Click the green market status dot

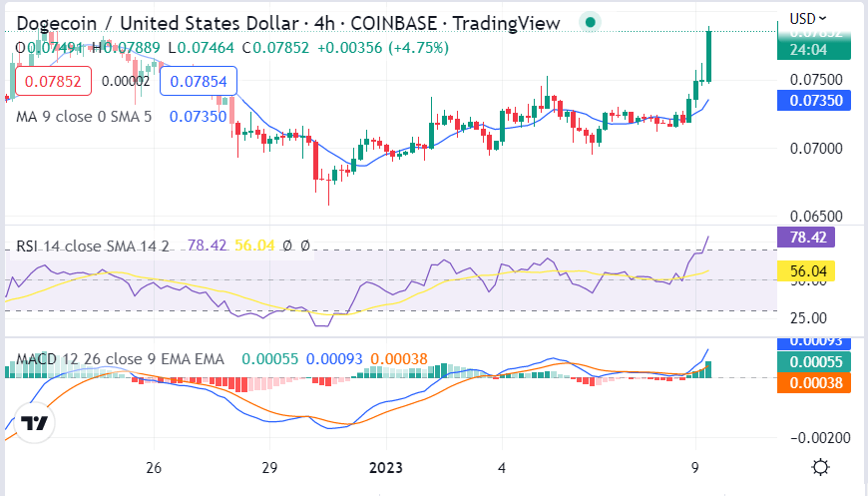tap(590, 23)
